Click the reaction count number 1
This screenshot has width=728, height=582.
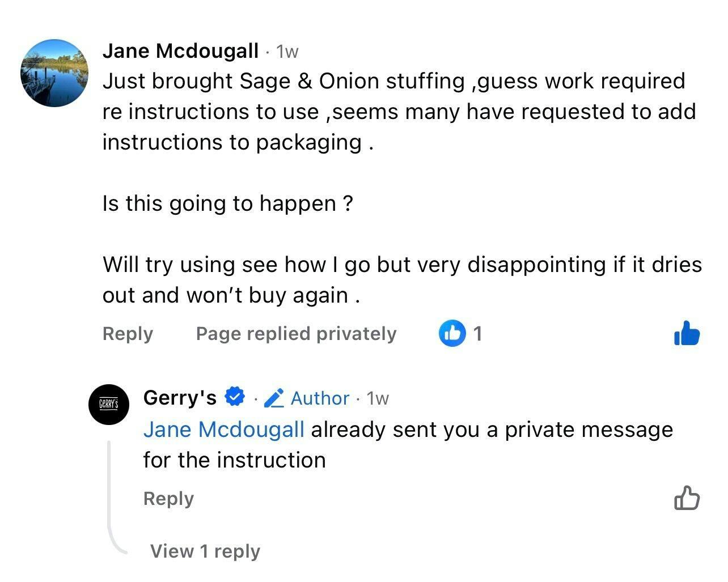tap(477, 334)
